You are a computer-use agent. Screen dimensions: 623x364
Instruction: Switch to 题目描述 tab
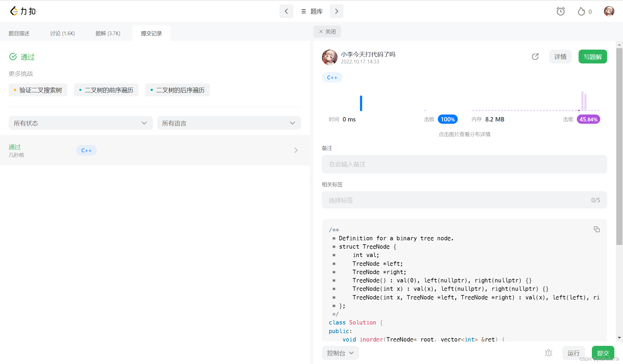coord(19,33)
